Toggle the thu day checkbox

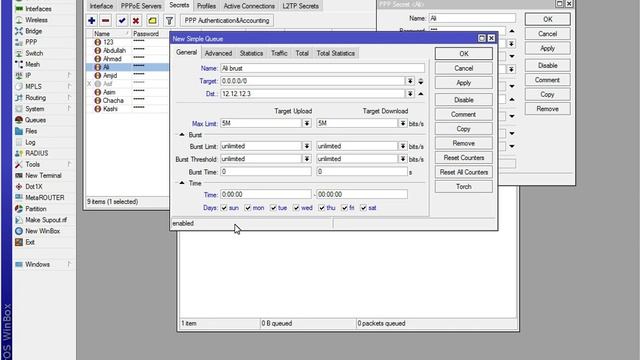(322, 208)
